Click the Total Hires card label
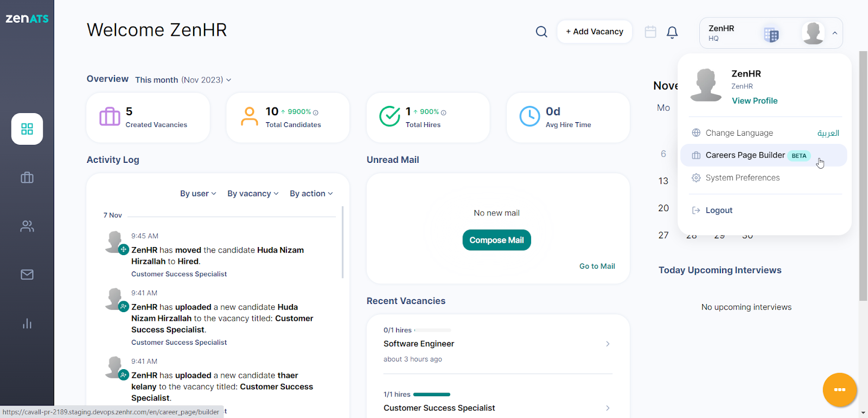This screenshot has width=868, height=418. click(x=423, y=125)
